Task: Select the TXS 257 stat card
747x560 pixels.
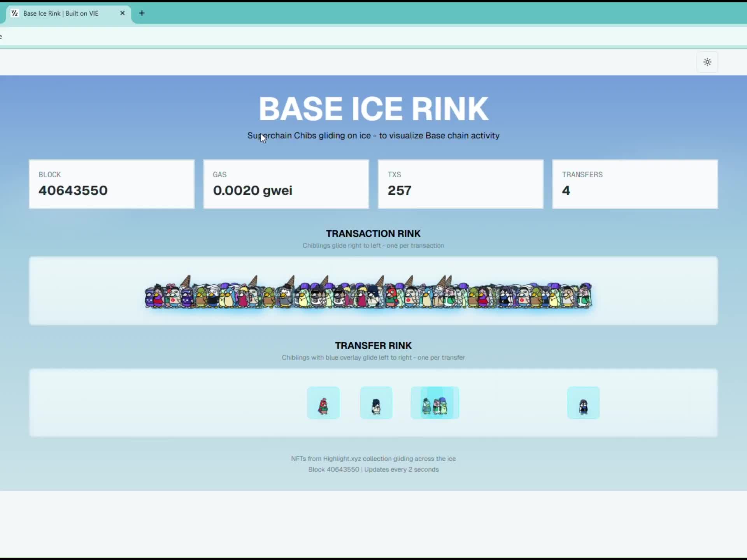Action: pyautogui.click(x=460, y=184)
